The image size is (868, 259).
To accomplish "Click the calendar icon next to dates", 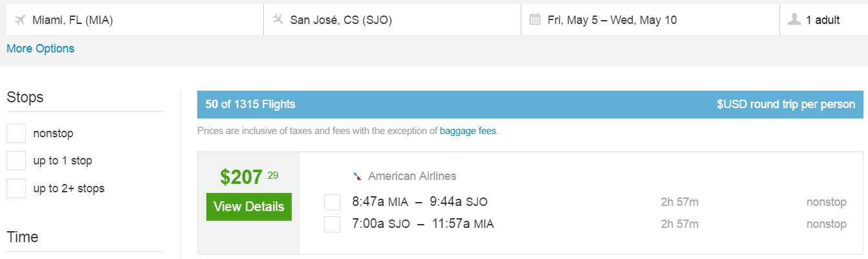I will 535,19.
